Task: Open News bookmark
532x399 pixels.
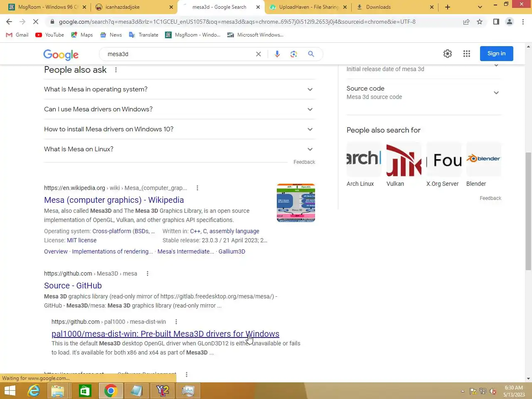Action: [x=111, y=35]
